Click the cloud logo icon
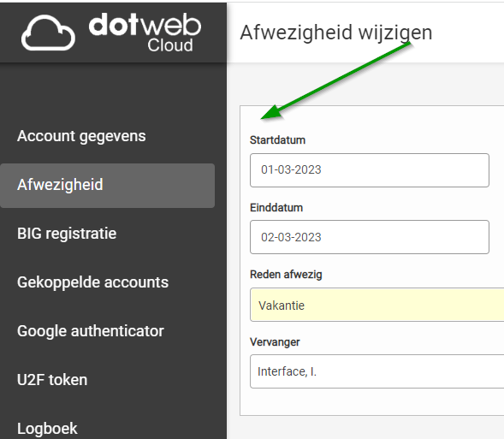This screenshot has width=504, height=439. click(x=48, y=33)
